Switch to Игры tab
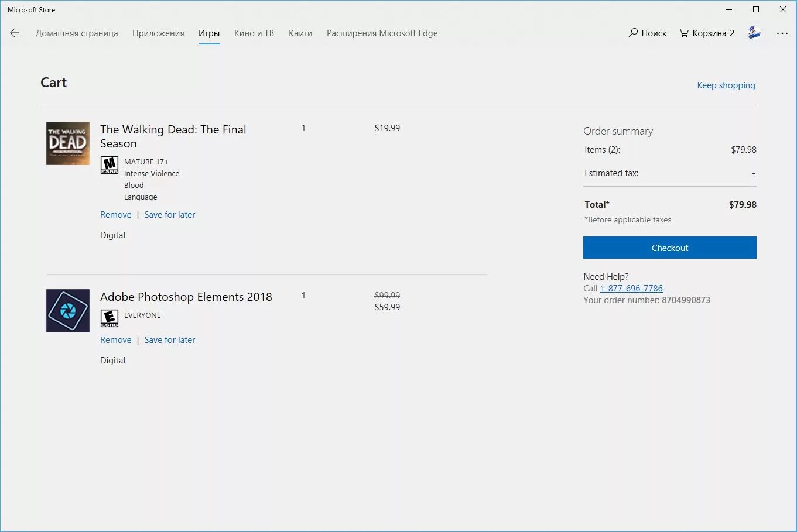797x532 pixels. pos(209,33)
